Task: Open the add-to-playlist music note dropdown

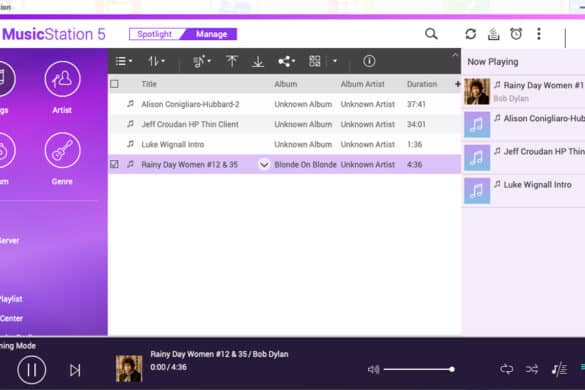Action: [x=202, y=61]
